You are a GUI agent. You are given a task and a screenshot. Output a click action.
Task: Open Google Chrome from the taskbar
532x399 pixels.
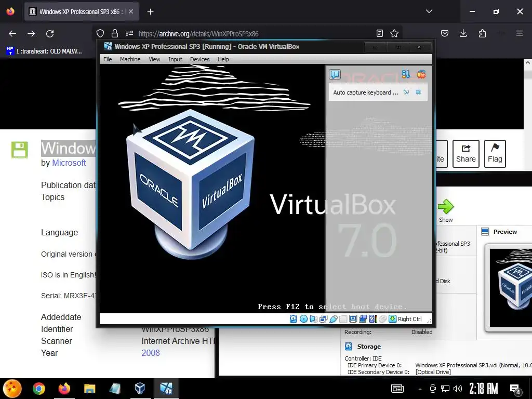38,389
